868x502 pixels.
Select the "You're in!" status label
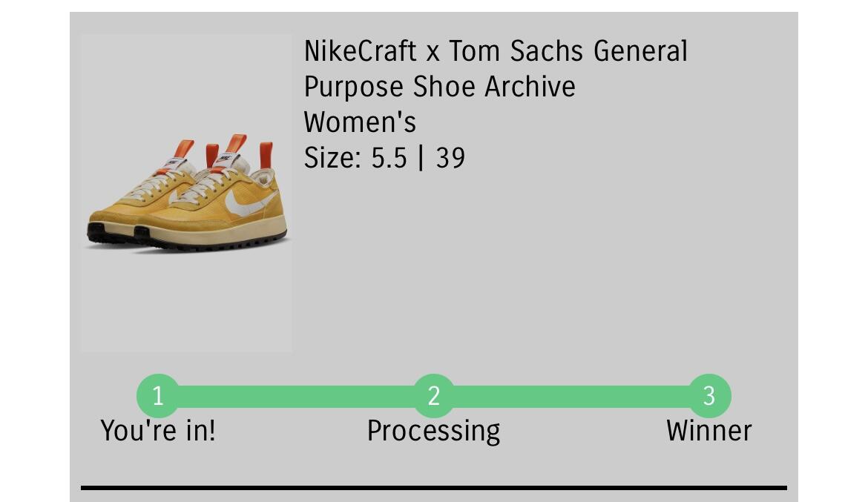click(x=158, y=431)
